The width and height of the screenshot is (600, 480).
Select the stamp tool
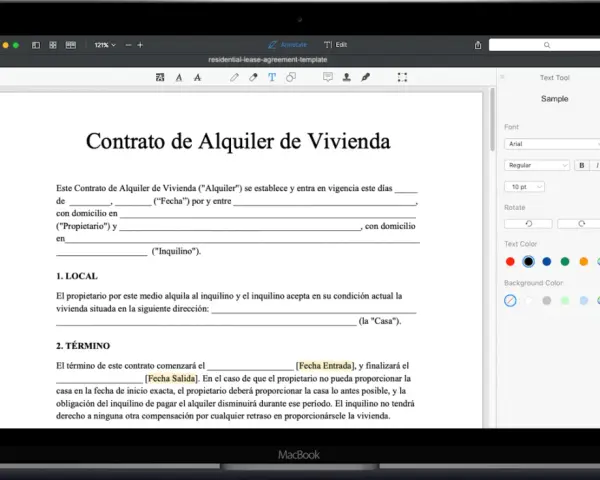pos(347,77)
